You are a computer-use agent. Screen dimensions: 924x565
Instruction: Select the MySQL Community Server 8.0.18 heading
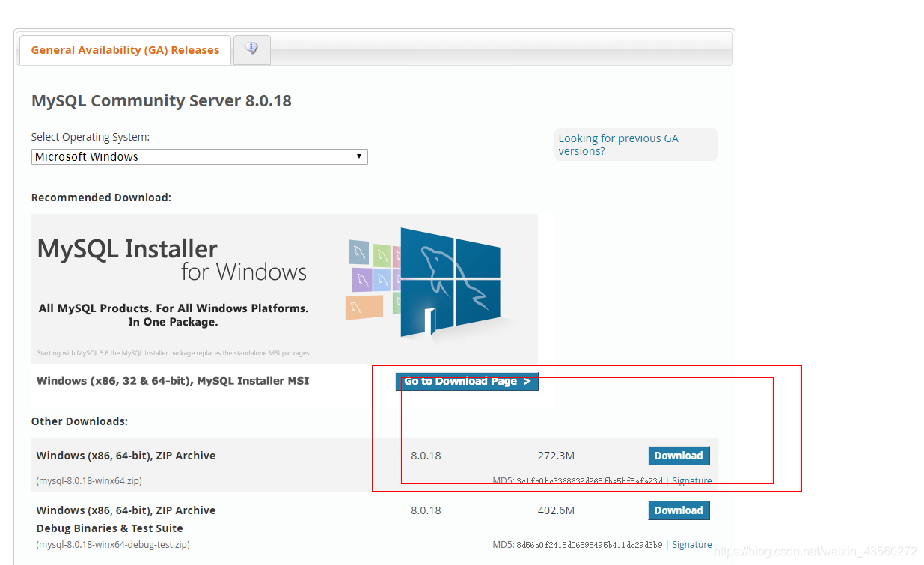pos(162,100)
